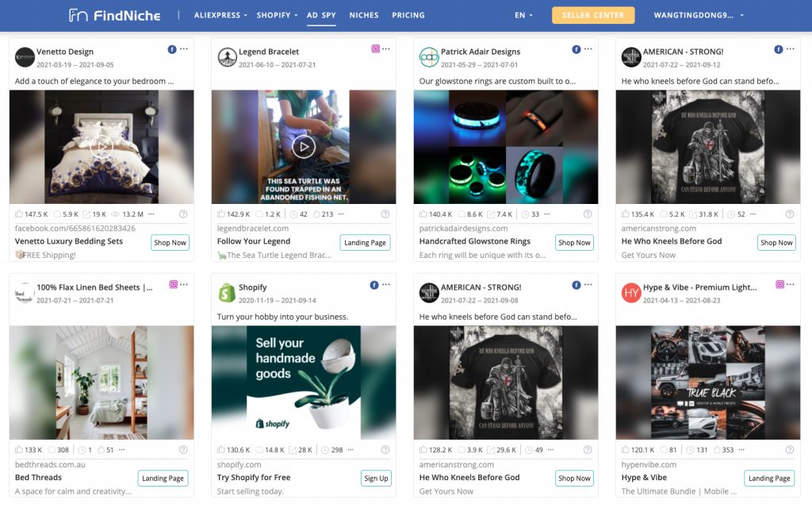The image size is (812, 508).
Task: Click Shop Now on the 128.2 K likes ad
Action: point(574,479)
